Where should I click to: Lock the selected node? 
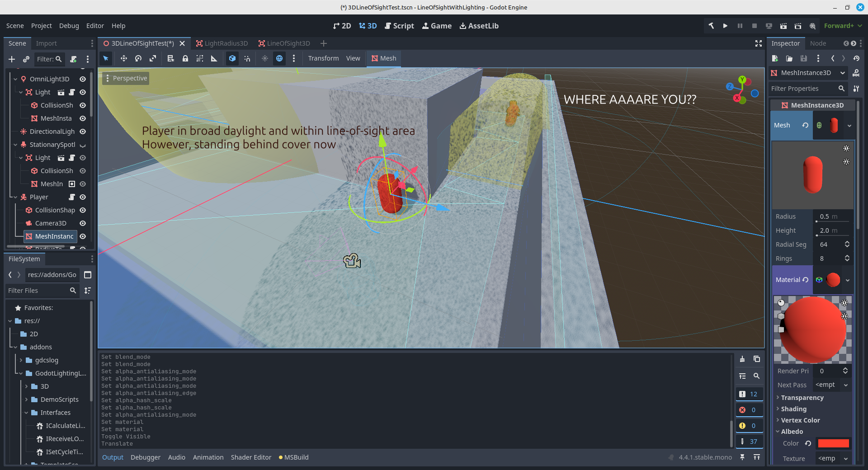(x=185, y=58)
